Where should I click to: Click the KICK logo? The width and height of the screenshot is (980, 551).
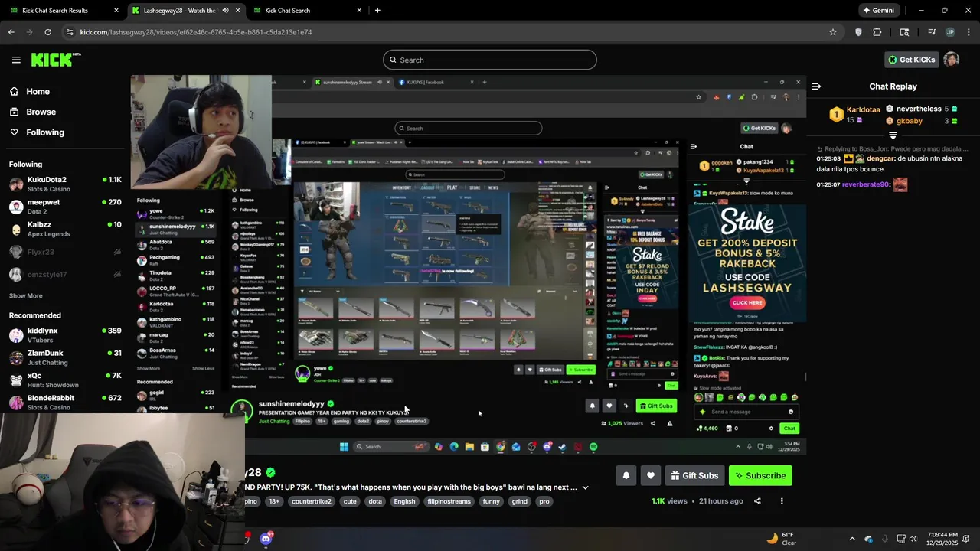[x=56, y=60]
